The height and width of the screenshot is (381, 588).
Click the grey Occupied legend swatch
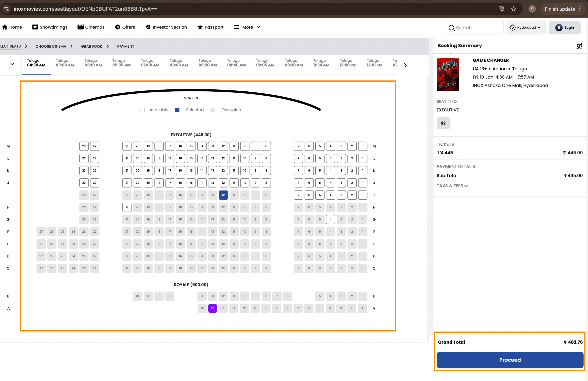(x=213, y=110)
